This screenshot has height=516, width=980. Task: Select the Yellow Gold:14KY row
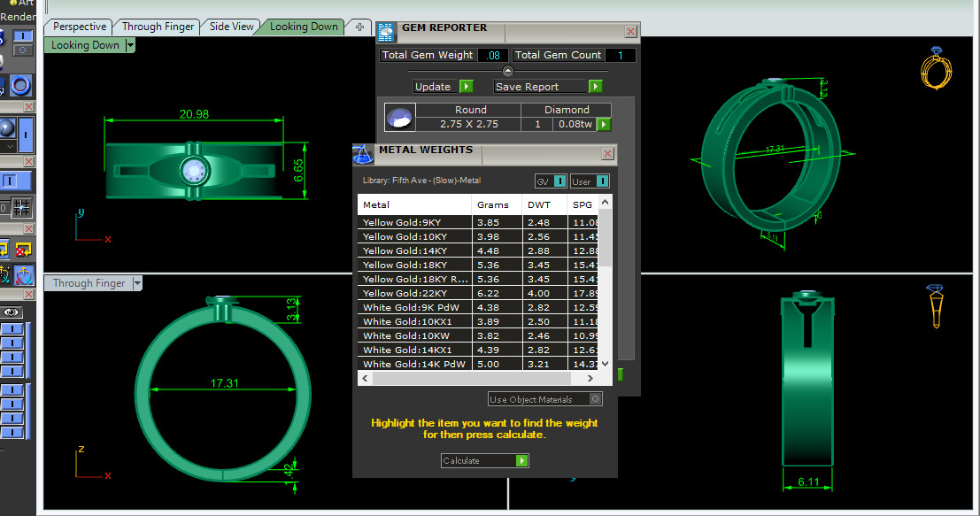478,250
